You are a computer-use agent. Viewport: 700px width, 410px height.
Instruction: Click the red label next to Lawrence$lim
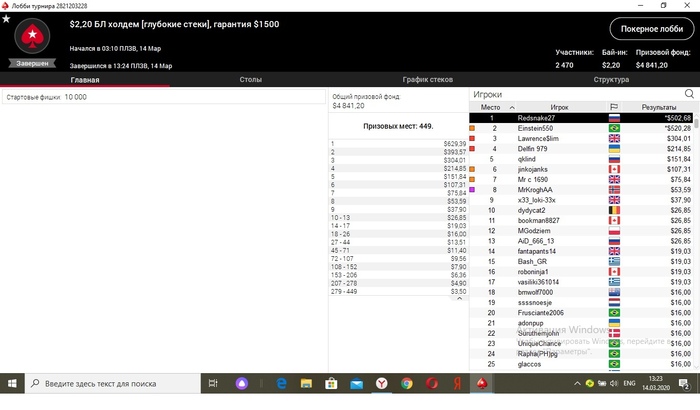point(472,138)
